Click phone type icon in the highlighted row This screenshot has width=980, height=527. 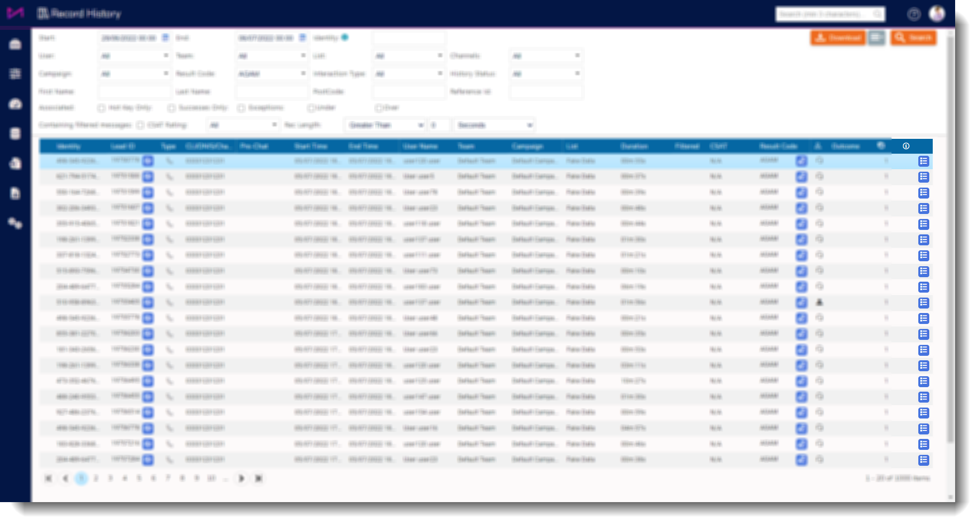(x=170, y=161)
